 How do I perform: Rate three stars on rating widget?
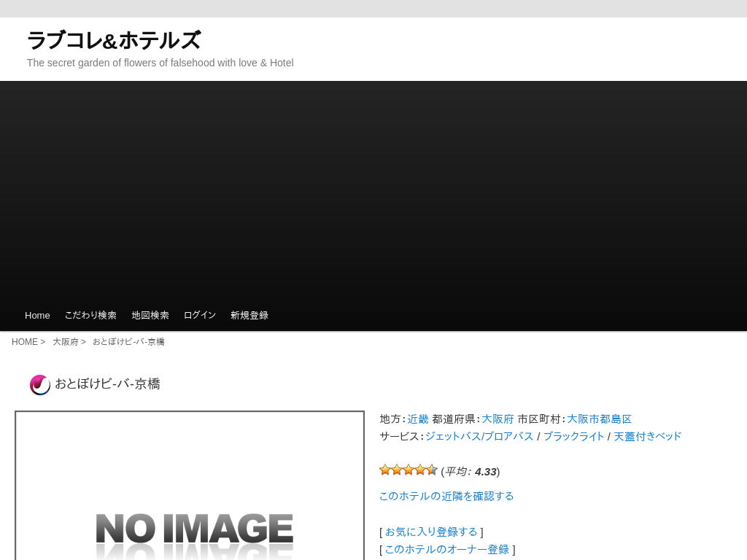(x=409, y=470)
